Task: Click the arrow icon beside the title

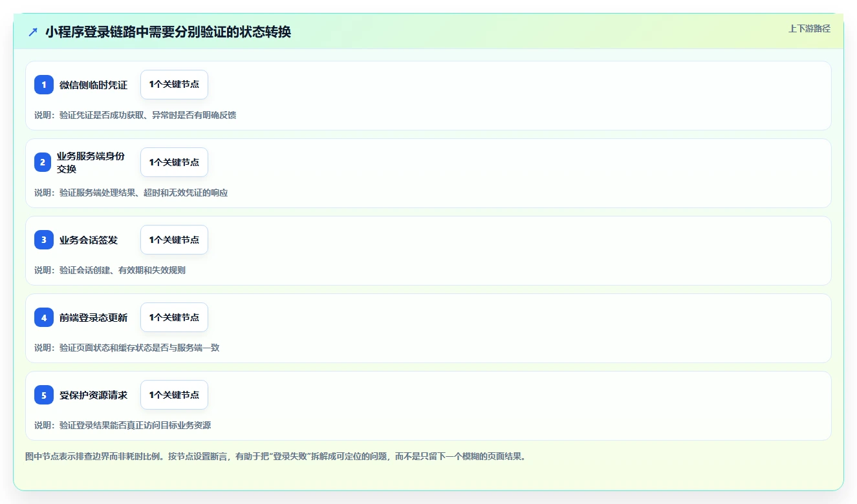Action: coord(33,32)
